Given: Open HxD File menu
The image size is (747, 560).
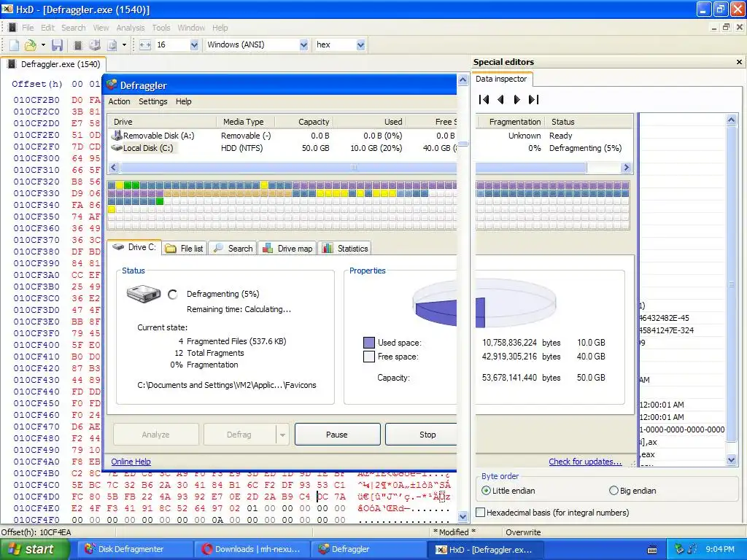Looking at the screenshot, I should coord(28,28).
